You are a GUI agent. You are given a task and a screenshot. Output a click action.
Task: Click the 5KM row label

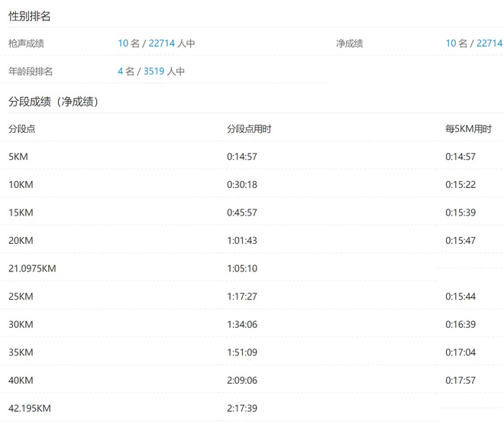click(x=18, y=157)
